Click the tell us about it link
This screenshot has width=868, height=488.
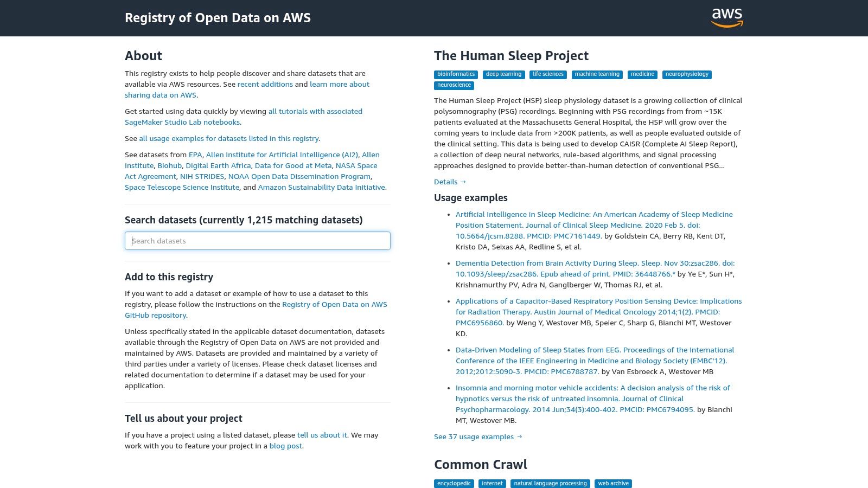point(322,435)
